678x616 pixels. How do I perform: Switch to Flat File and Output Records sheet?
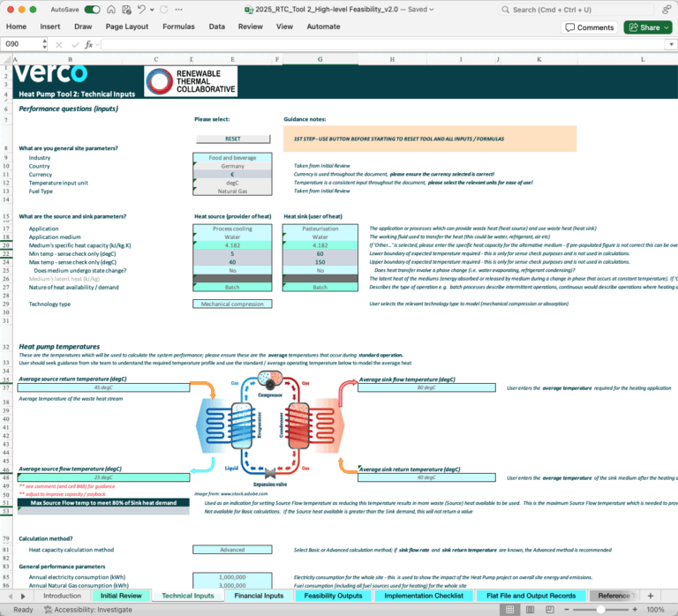531,596
